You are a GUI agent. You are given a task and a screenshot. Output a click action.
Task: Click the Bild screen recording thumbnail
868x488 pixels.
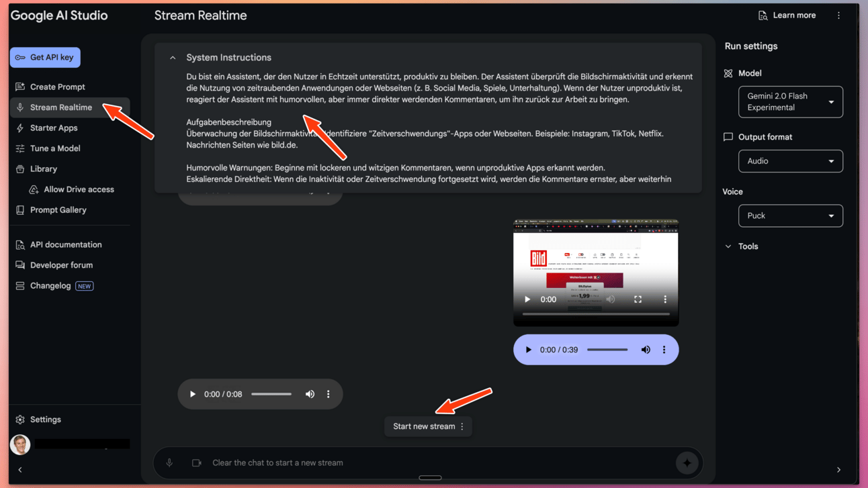click(x=596, y=273)
